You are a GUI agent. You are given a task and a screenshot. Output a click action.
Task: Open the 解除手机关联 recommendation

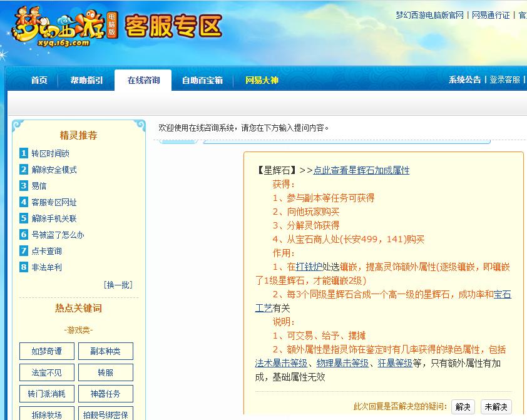click(x=54, y=218)
